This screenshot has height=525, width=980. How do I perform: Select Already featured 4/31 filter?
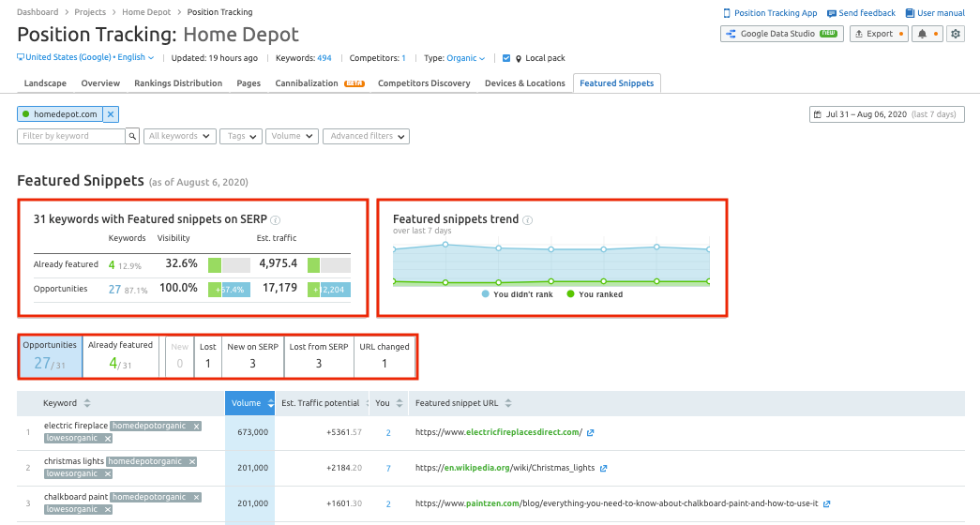(x=120, y=356)
